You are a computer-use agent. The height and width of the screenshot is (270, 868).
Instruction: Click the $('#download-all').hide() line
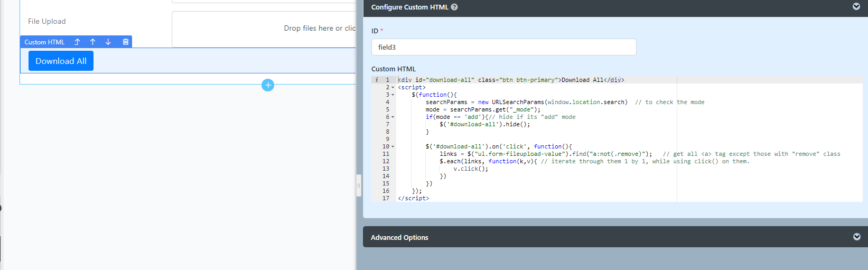(x=484, y=124)
